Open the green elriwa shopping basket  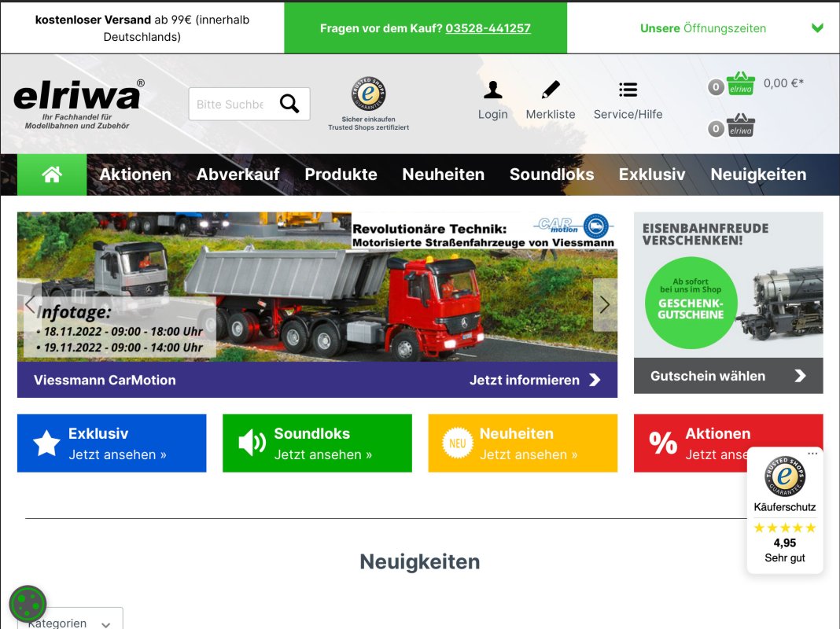pyautogui.click(x=740, y=83)
